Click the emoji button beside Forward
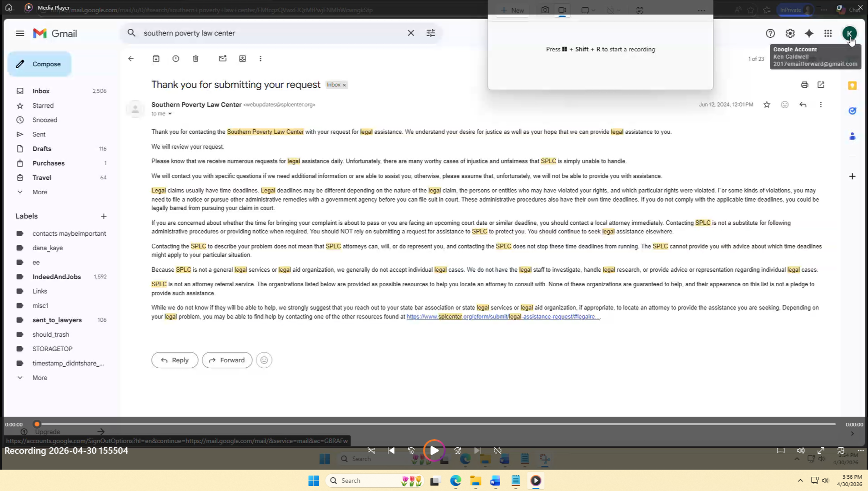 (x=264, y=360)
